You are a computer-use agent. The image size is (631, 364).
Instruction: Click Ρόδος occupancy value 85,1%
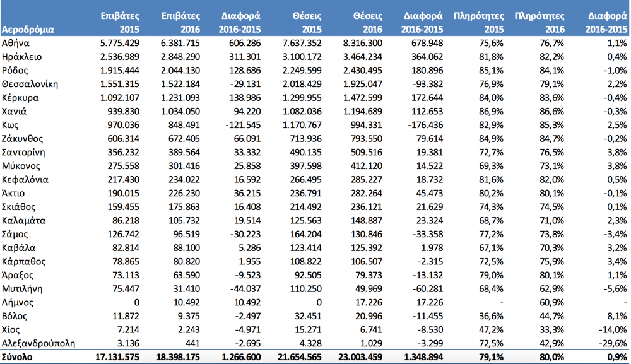pyautogui.click(x=492, y=71)
